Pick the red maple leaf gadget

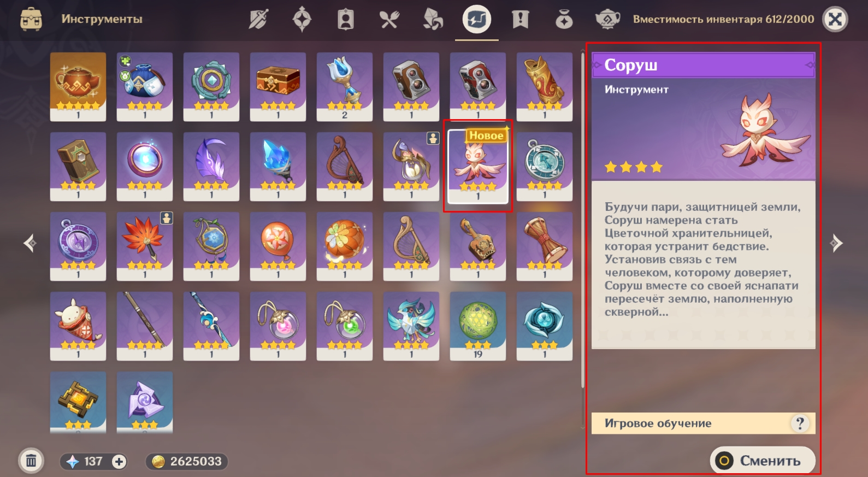coord(145,246)
